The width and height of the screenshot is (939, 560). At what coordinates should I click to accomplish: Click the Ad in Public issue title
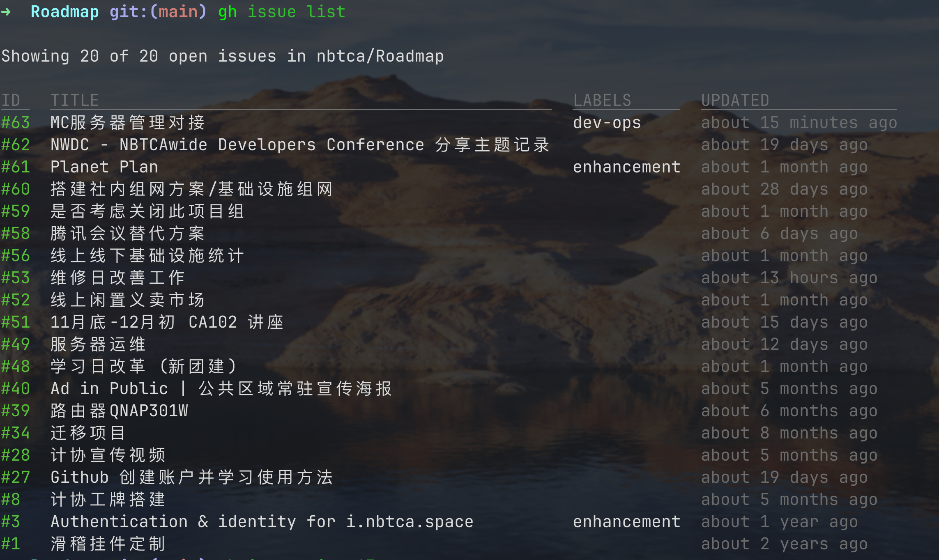(x=221, y=389)
